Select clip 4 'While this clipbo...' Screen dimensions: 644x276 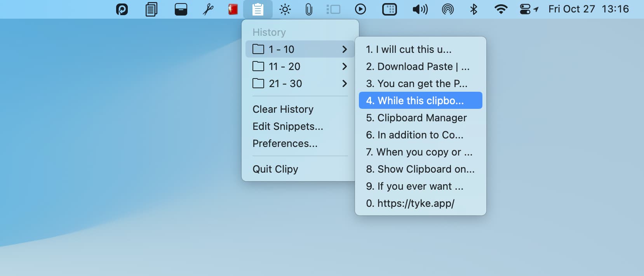point(421,100)
